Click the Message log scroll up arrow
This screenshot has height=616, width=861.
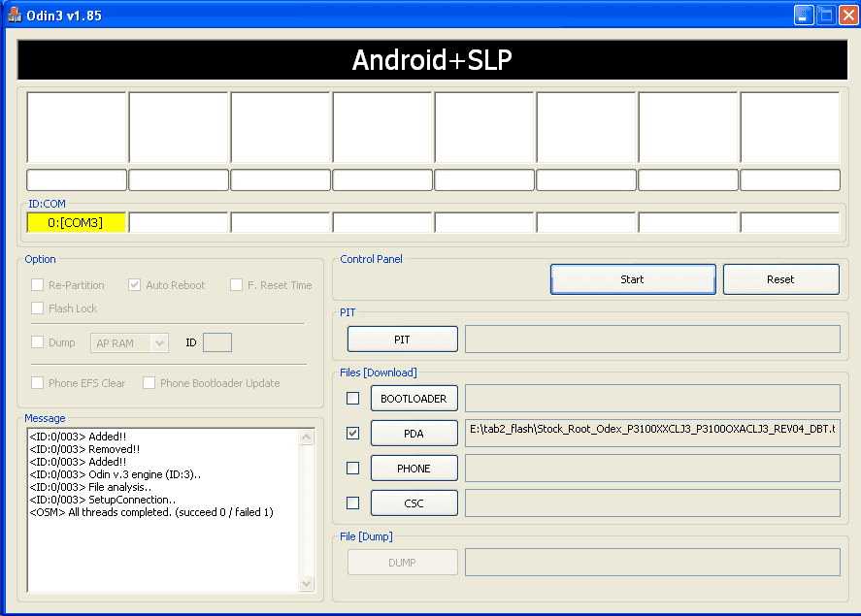point(307,438)
